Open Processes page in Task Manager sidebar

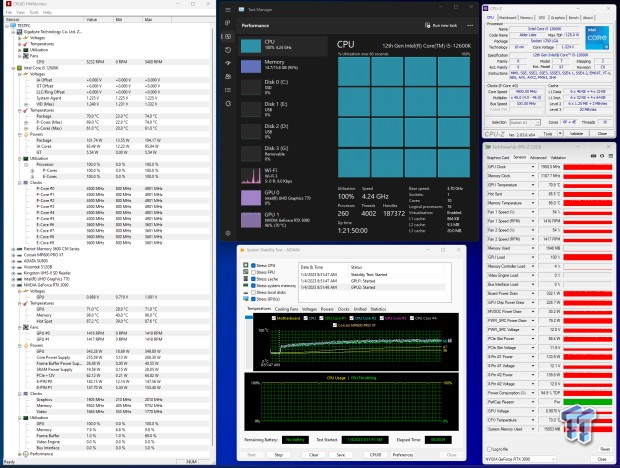coord(228,23)
